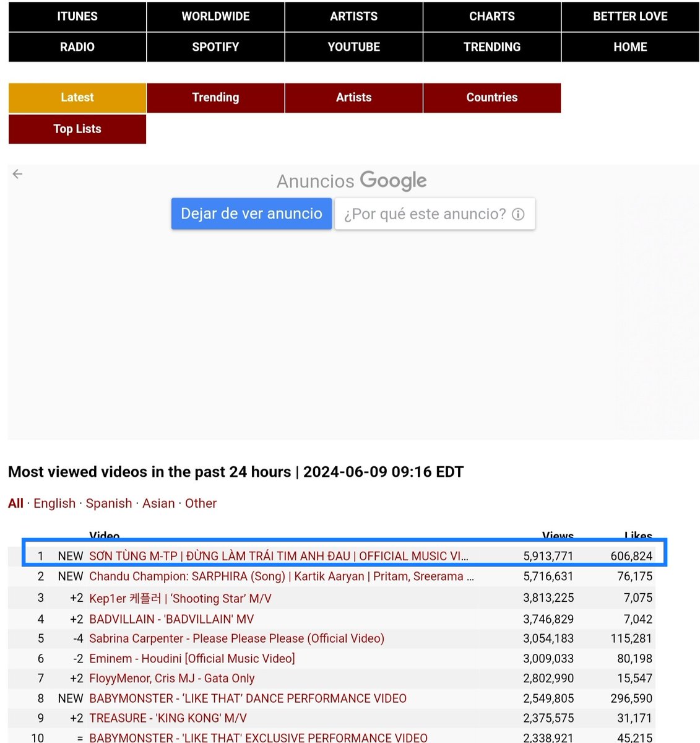Click the 3,813,225 views value
Image resolution: width=700 pixels, height=743 pixels.
[548, 598]
